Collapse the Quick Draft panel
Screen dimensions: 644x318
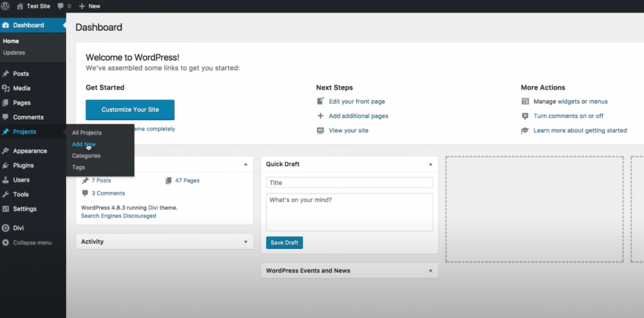[x=430, y=164]
